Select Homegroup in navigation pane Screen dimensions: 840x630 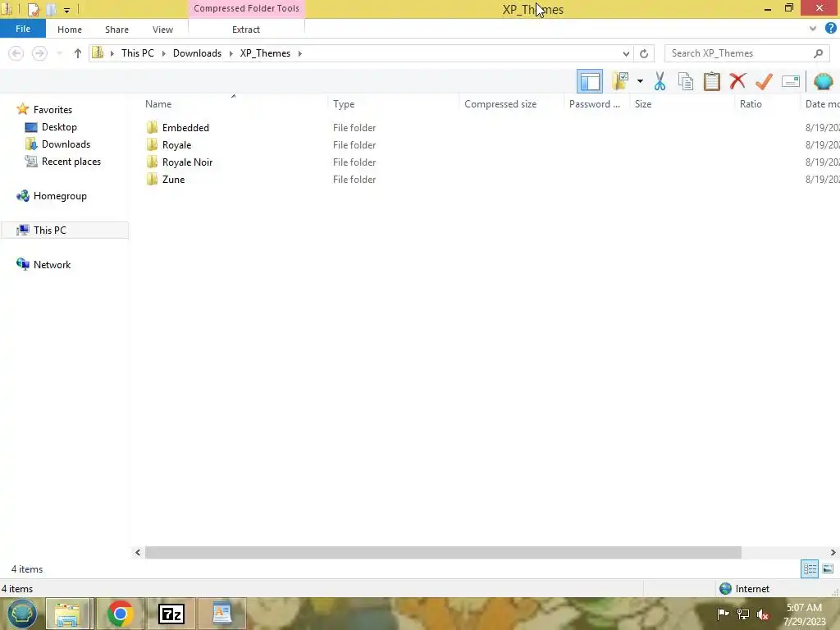pyautogui.click(x=60, y=196)
